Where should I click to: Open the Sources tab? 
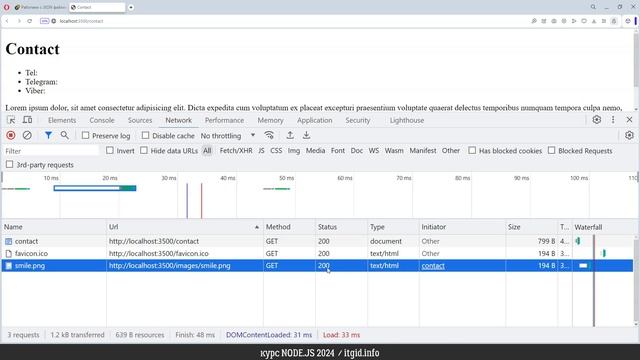click(x=140, y=120)
